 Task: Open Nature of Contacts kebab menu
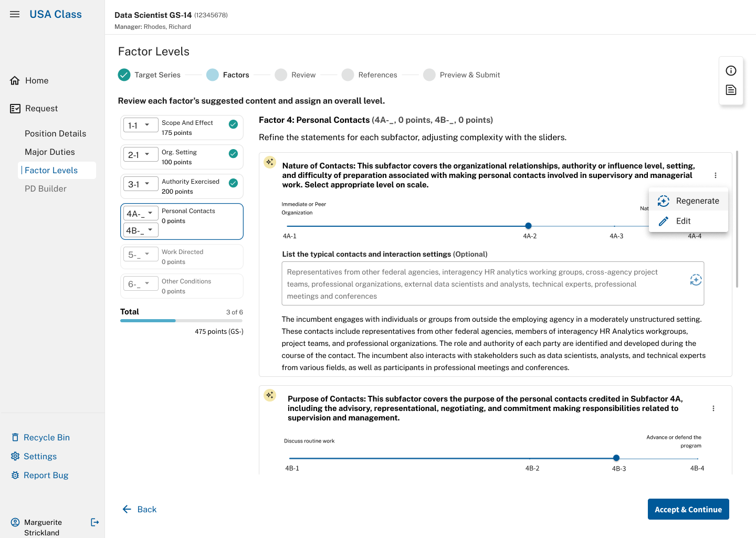pyautogui.click(x=716, y=175)
